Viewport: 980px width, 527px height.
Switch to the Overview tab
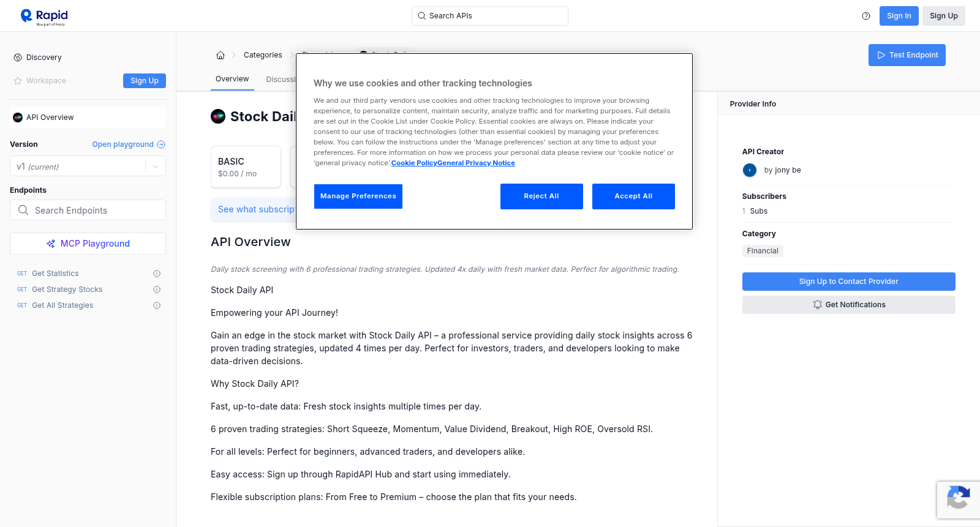232,79
